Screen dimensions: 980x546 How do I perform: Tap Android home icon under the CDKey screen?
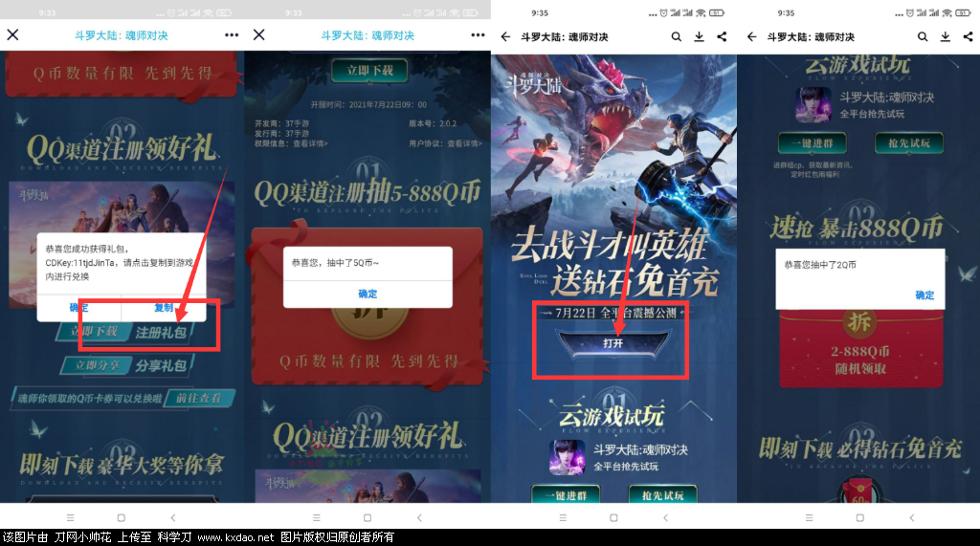122,517
